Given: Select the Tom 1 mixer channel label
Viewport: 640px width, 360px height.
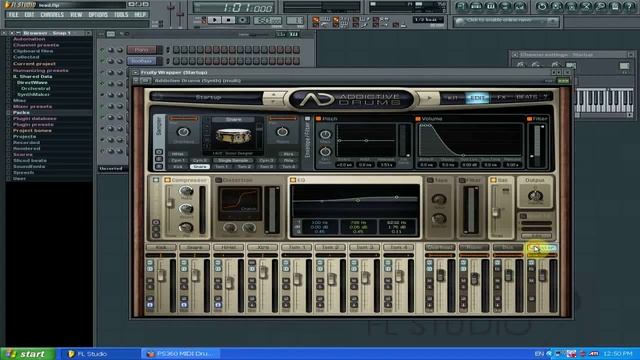Looking at the screenshot, I should point(296,247).
